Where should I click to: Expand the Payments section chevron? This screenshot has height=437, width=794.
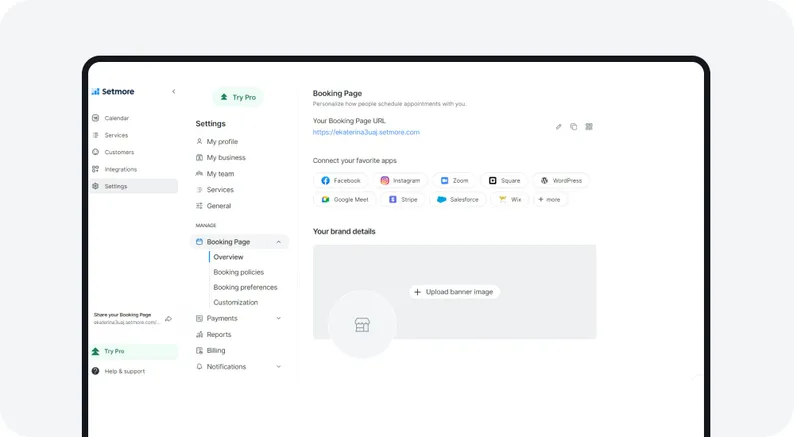coord(279,319)
